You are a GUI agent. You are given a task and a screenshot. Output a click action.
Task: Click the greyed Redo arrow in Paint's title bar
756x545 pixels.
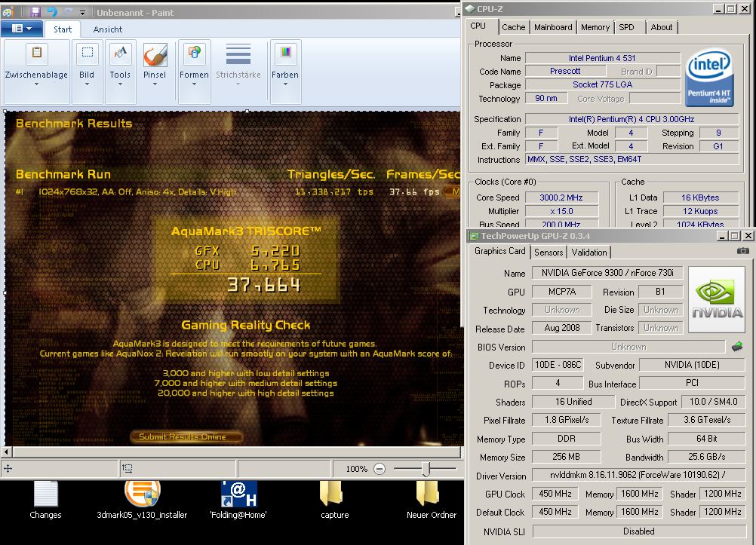69,11
